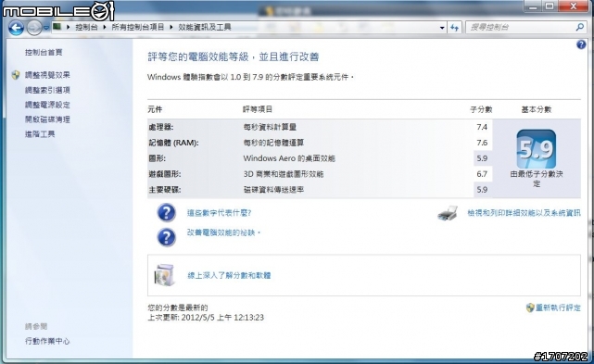Viewport: 594px width, 364px height.
Task: Click the 磁碟資料傳送速率 description
Action: pyautogui.click(x=273, y=189)
